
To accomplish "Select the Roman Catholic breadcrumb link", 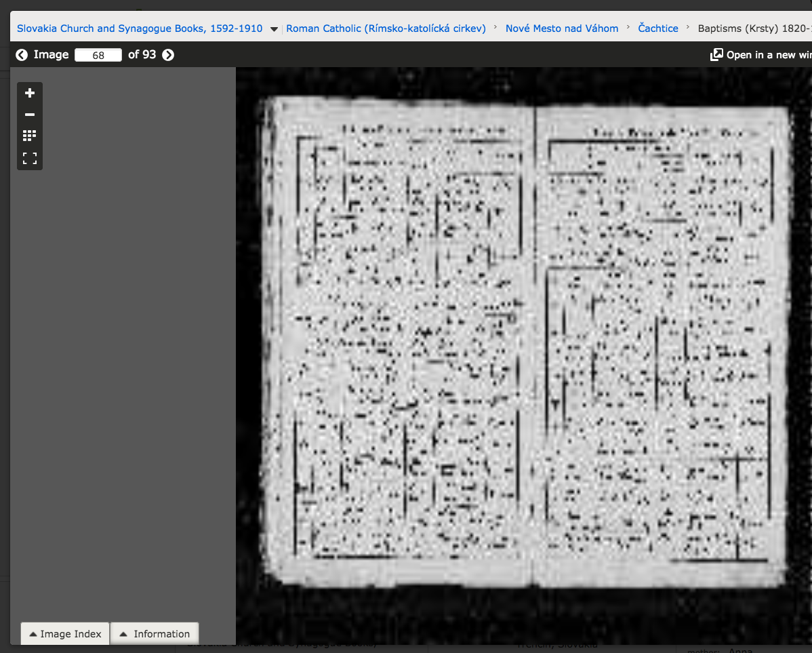I will click(386, 28).
